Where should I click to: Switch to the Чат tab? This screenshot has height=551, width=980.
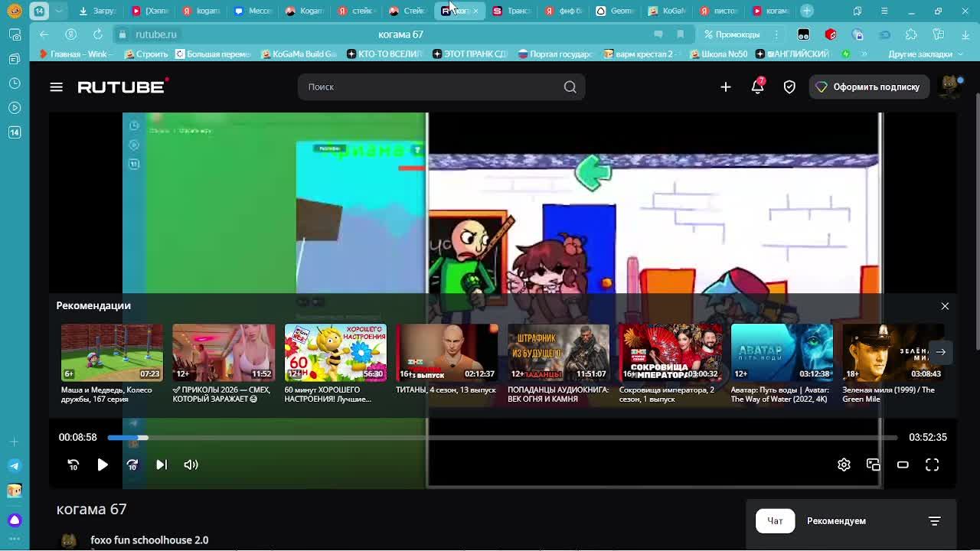(775, 521)
